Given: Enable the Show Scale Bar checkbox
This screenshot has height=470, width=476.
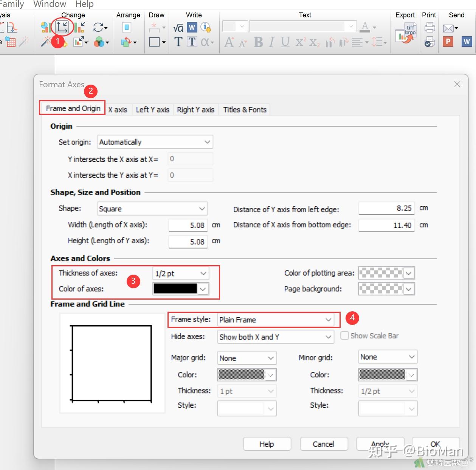Looking at the screenshot, I should coord(344,335).
